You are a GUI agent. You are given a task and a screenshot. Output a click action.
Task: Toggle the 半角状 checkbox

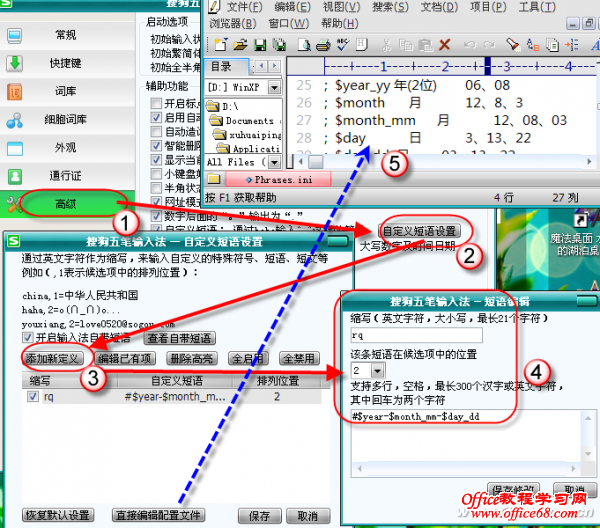pos(156,188)
